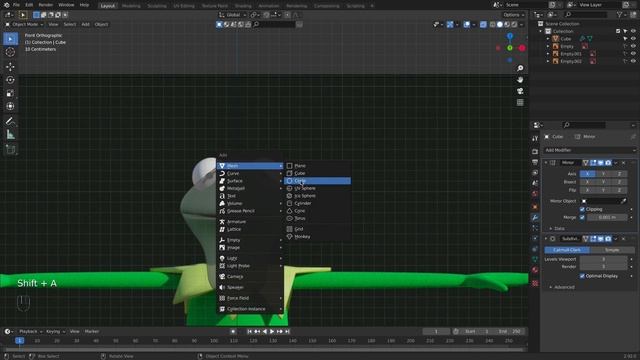
Task: Open the Keying dropdown in timeline
Action: pyautogui.click(x=55, y=331)
